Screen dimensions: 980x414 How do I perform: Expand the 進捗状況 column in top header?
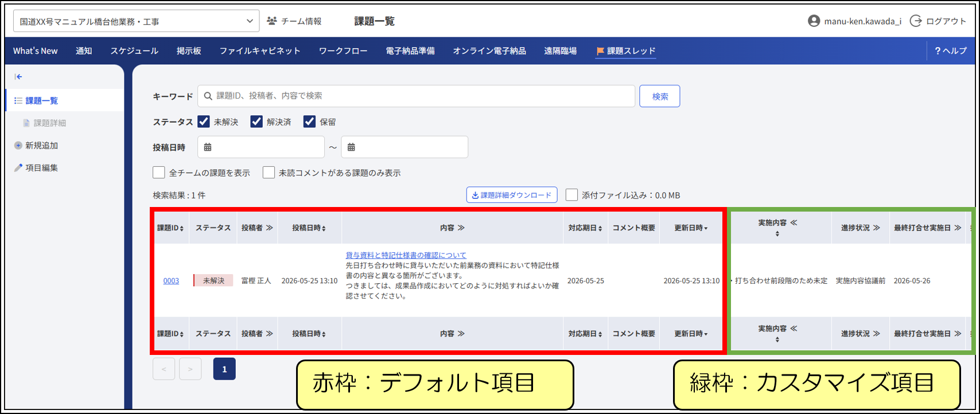[876, 228]
